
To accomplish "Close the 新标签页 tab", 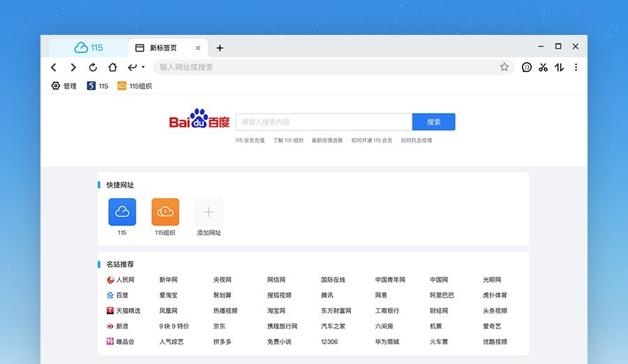I will click(198, 48).
